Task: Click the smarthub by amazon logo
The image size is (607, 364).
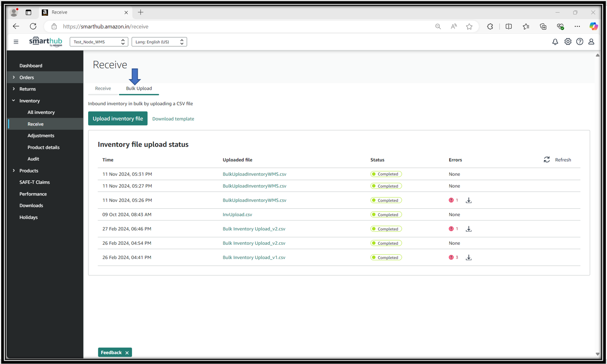Action: [x=45, y=42]
